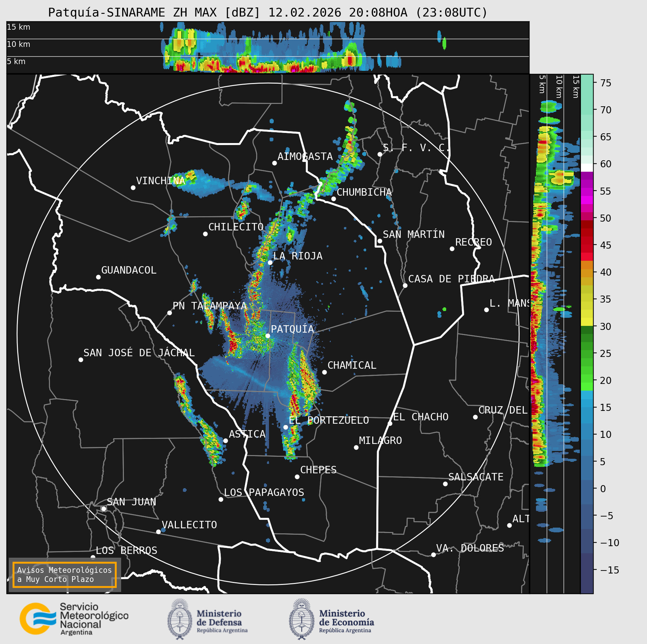Open Avisos Meteorológicos a Muy Corto Plazo
647x644 pixels.
click(64, 575)
